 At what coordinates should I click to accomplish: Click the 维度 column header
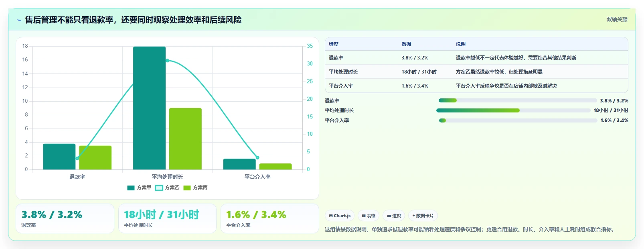pyautogui.click(x=334, y=44)
